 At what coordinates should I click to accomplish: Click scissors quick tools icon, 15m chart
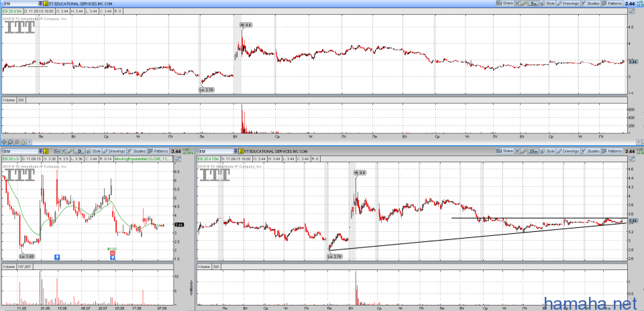pos(517,151)
